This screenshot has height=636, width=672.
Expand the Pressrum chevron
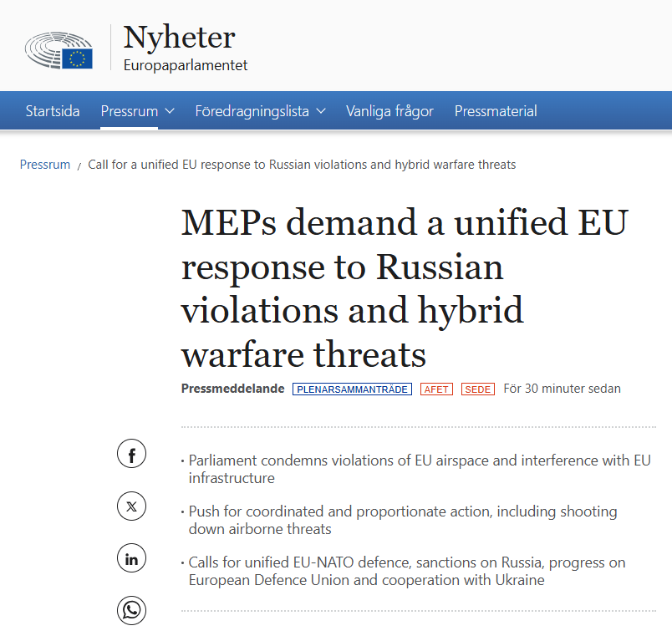tap(170, 111)
